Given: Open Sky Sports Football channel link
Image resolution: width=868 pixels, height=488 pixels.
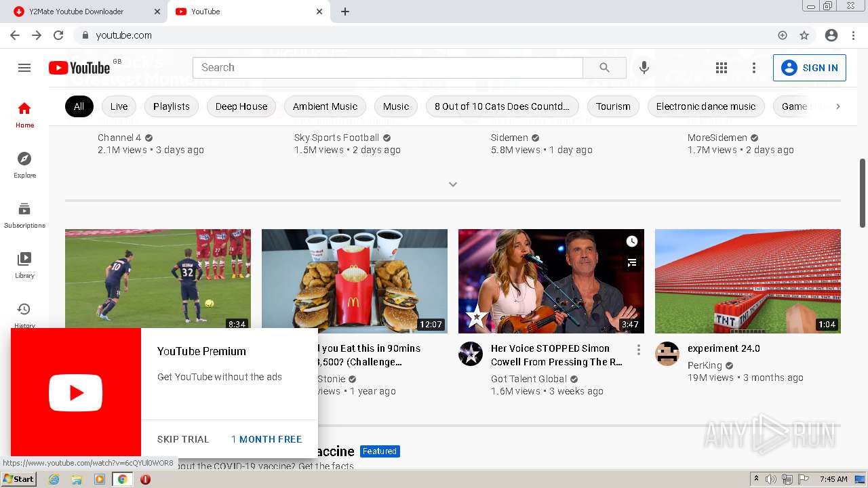Looking at the screenshot, I should [x=336, y=138].
